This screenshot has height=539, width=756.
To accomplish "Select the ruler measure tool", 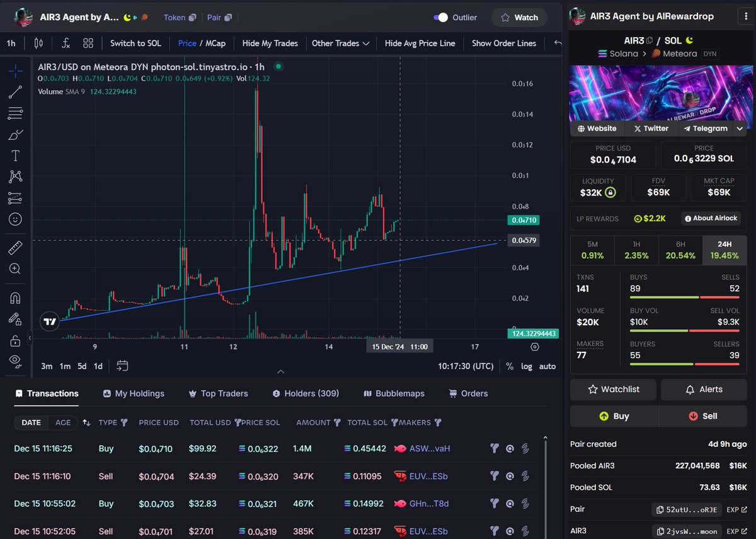I will [15, 247].
